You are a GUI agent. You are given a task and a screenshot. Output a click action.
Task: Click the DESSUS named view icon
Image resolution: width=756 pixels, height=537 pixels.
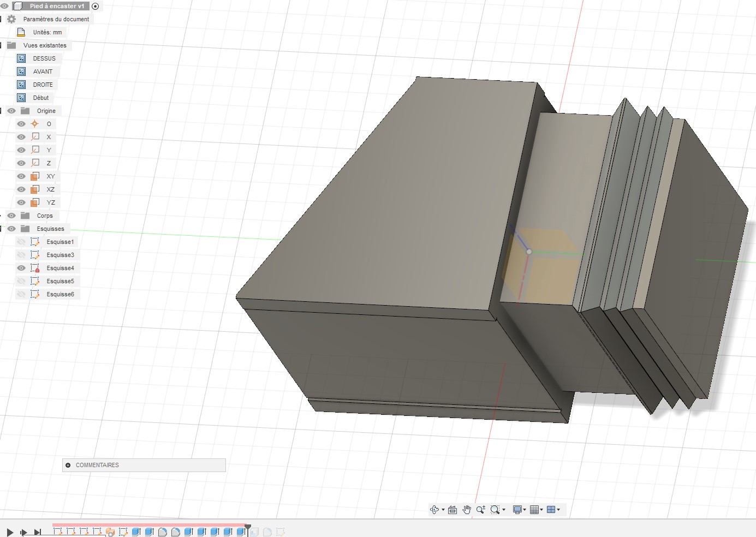[21, 58]
